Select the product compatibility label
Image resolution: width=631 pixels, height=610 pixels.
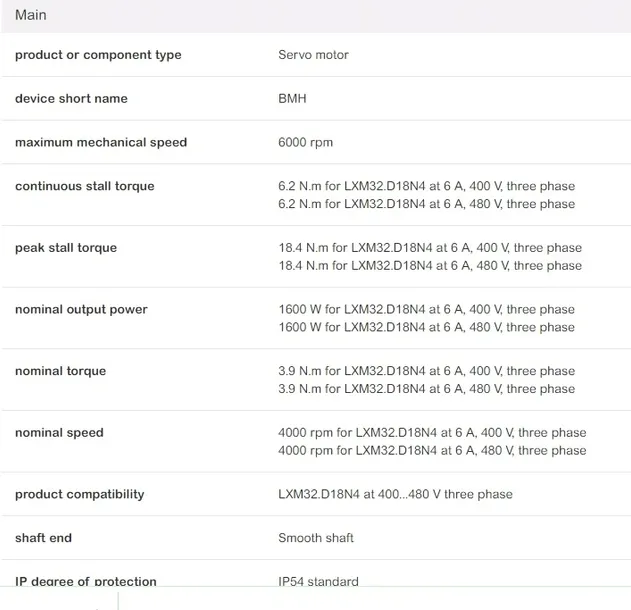click(79, 494)
